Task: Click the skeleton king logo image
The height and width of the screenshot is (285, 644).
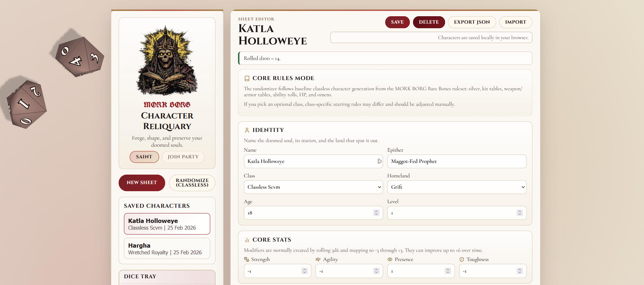Action: 167,61
